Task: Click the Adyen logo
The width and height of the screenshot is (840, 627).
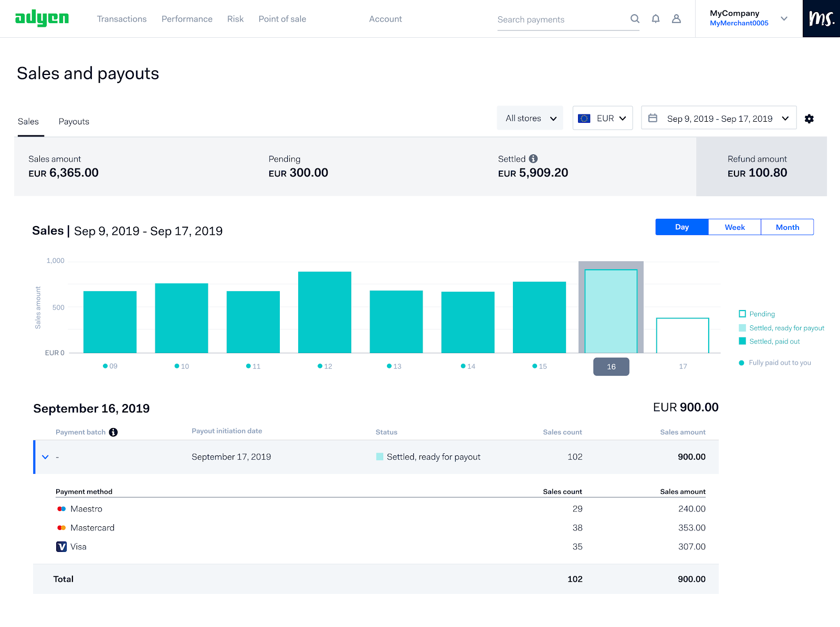Action: pyautogui.click(x=42, y=19)
